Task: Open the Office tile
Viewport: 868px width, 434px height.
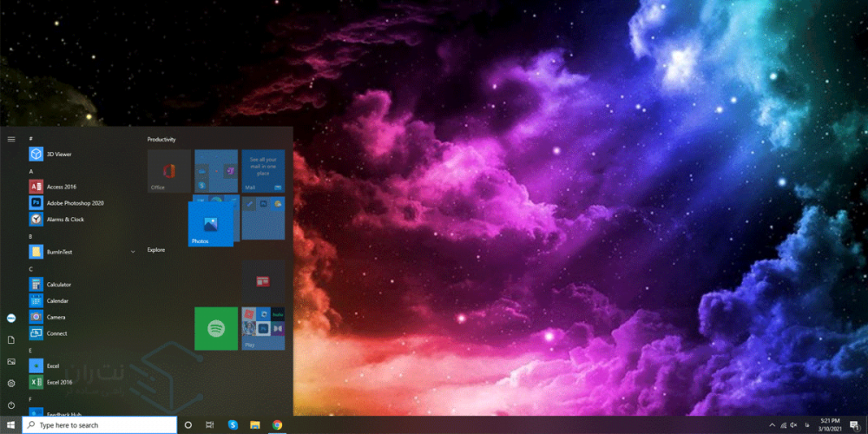Action: pos(168,170)
